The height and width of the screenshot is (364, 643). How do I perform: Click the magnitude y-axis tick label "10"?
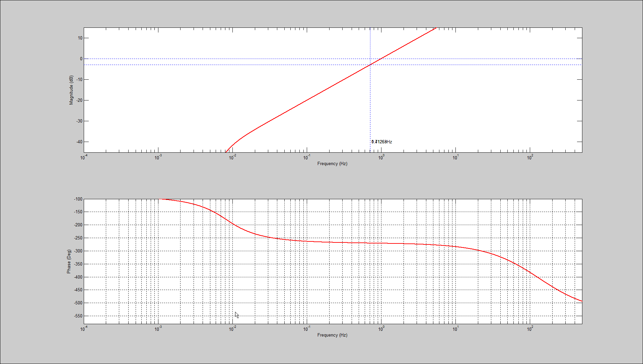pos(80,38)
